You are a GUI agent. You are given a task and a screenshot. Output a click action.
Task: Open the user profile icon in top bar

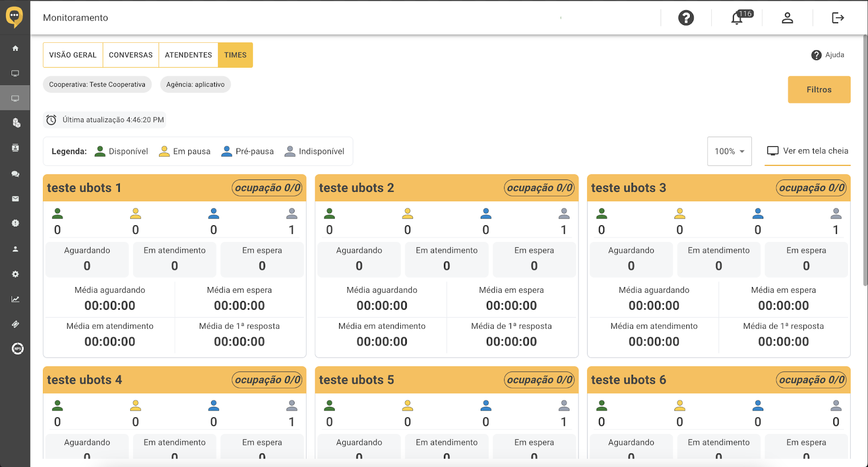pos(787,18)
